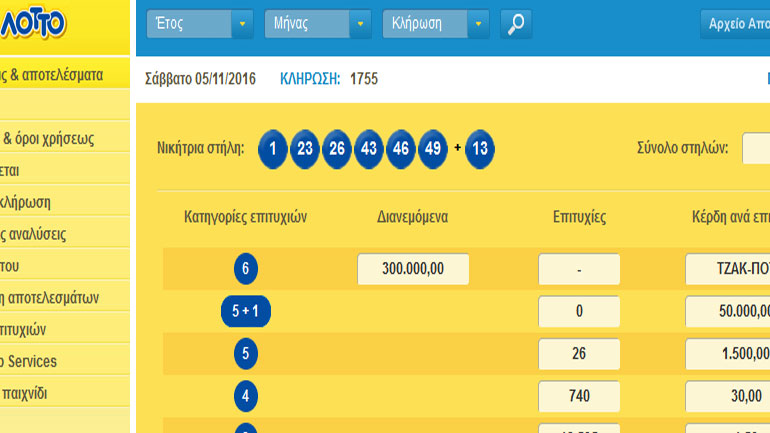This screenshot has height=433, width=770.
Task: Click the Σύνολο στηλών value field
Action: coord(756,148)
